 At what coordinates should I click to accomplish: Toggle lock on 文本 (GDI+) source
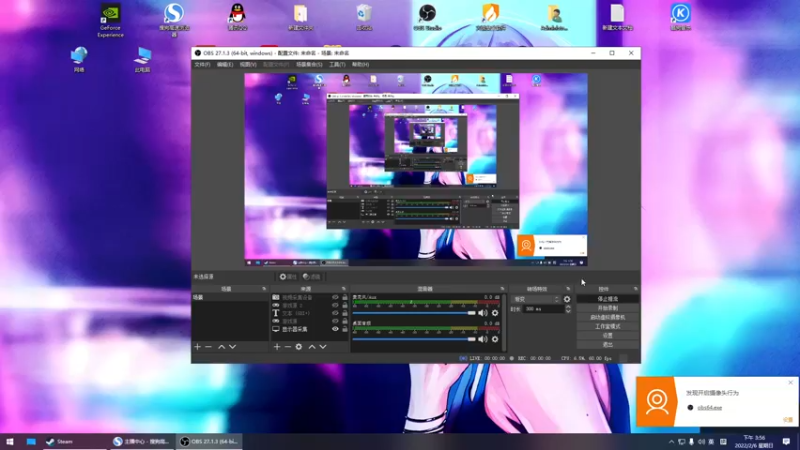coord(345,313)
